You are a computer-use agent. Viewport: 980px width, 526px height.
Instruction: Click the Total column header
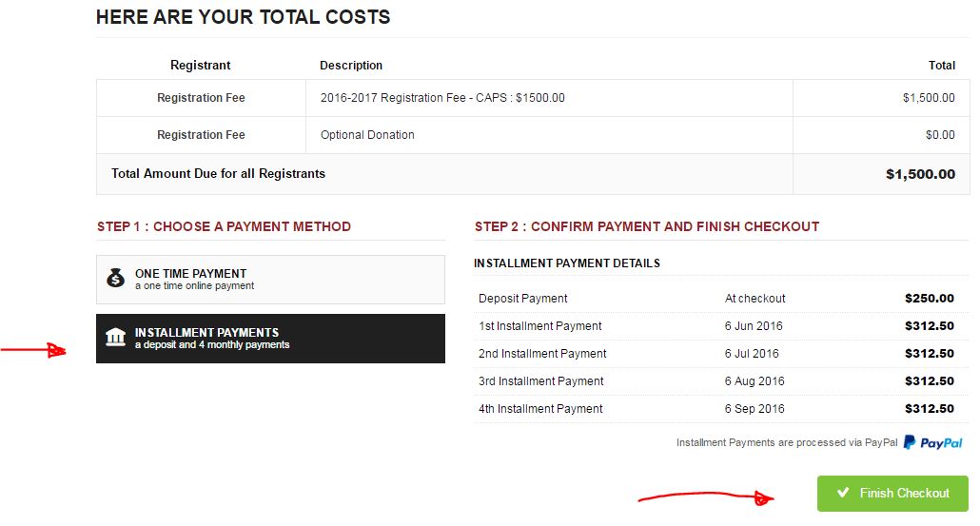point(941,66)
